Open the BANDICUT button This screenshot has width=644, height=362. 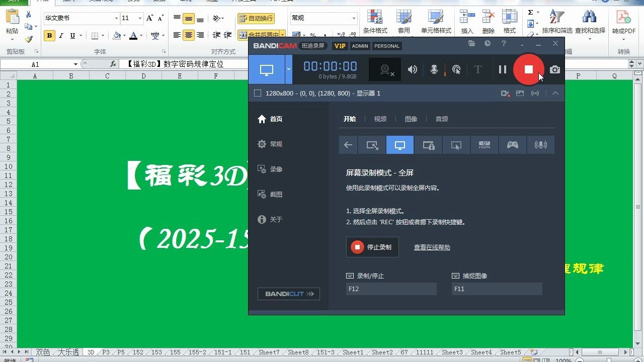coord(289,294)
